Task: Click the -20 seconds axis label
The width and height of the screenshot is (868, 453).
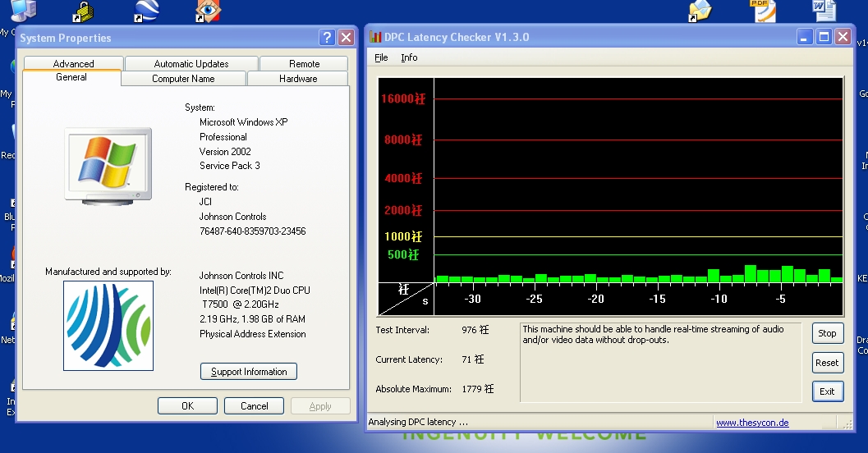Action: pyautogui.click(x=595, y=300)
